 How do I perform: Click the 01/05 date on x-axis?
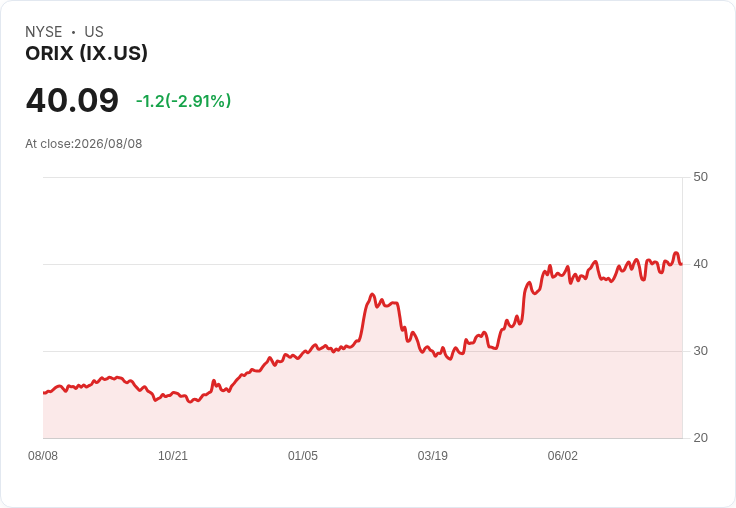tap(303, 456)
